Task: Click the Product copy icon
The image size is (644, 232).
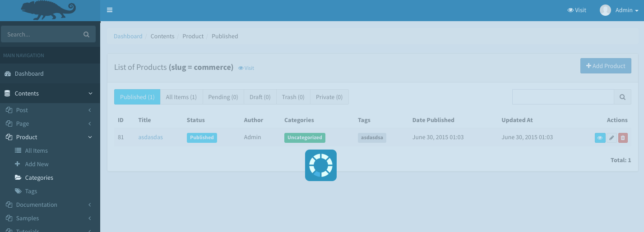Action: click(x=9, y=137)
